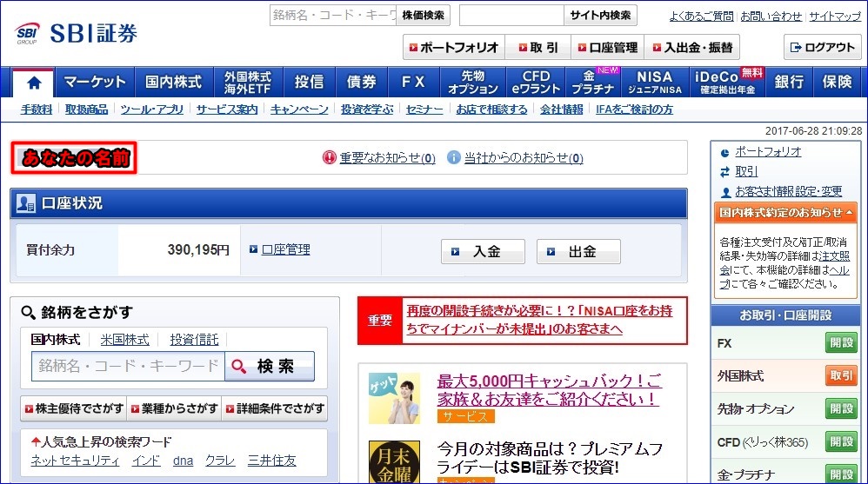Viewport: 868px width, 484px height.
Task: Open the よくあるご質問 link
Action: 701,17
